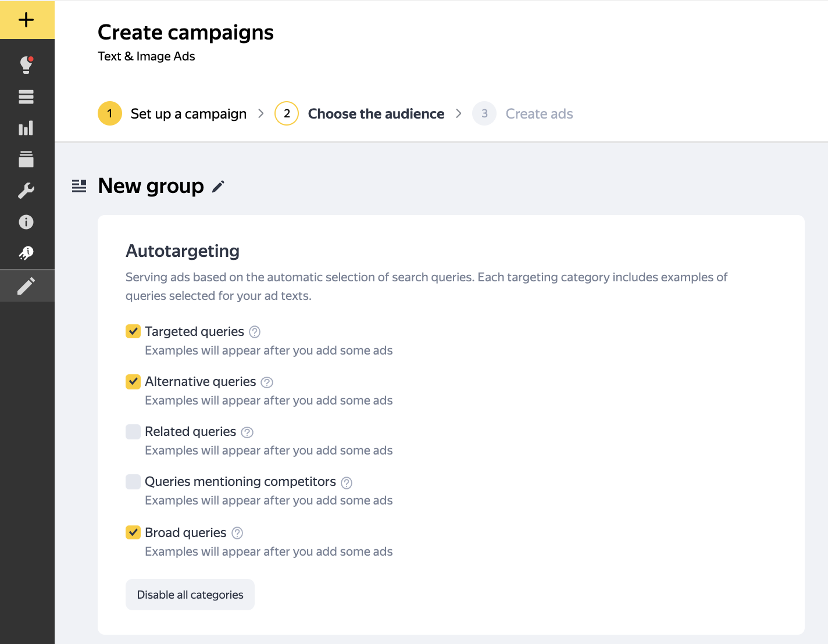Open the campaigns list icon in sidebar
This screenshot has height=644, width=828.
pos(26,96)
